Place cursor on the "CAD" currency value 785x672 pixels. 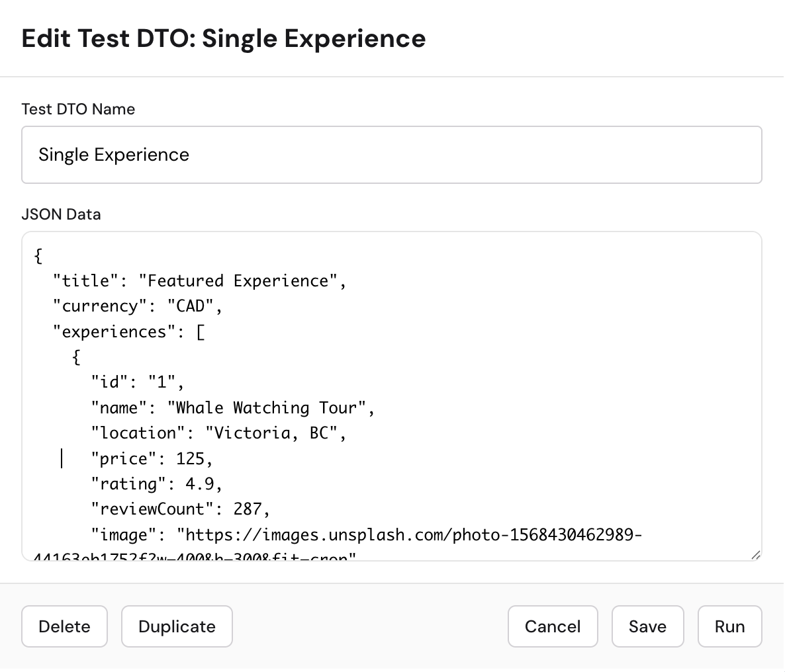coord(190,306)
